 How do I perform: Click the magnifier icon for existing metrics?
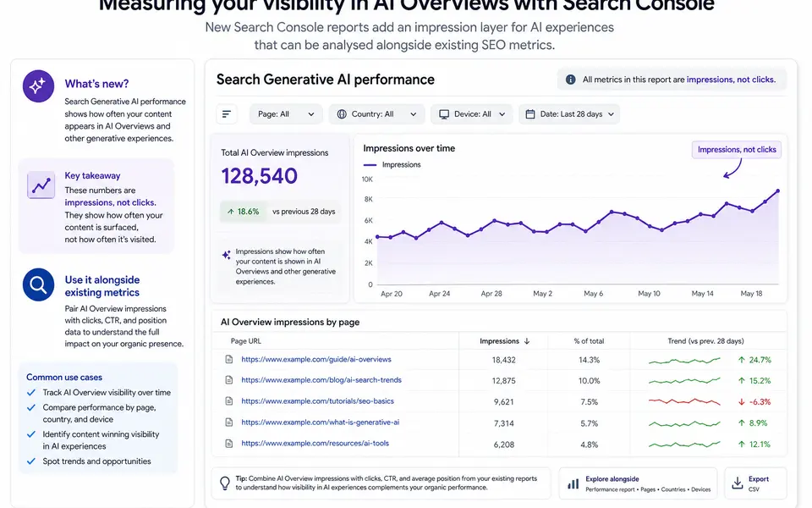(x=38, y=284)
